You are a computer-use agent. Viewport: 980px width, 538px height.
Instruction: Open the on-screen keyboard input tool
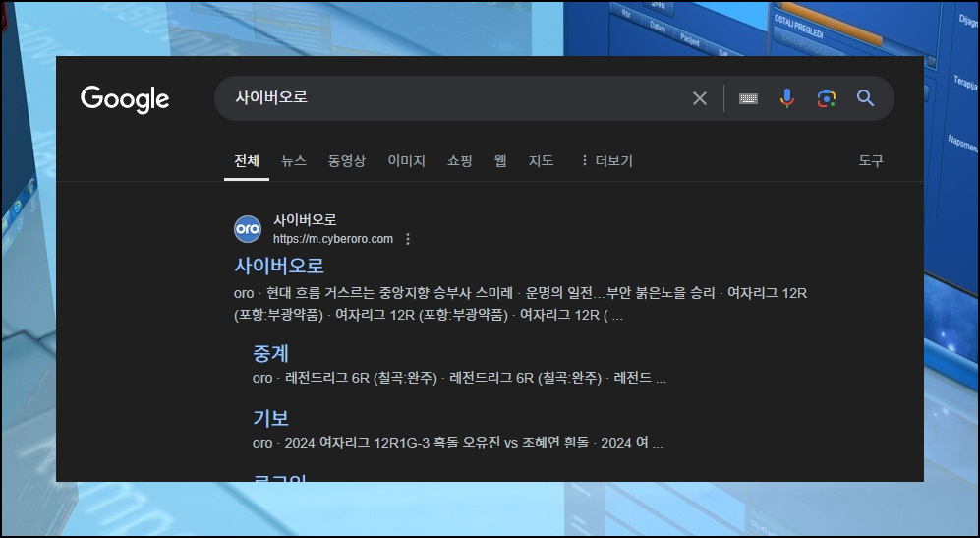(x=748, y=98)
